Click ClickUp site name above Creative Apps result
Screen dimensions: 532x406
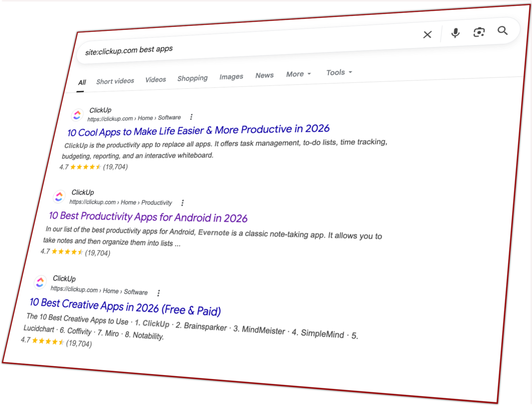coord(64,279)
